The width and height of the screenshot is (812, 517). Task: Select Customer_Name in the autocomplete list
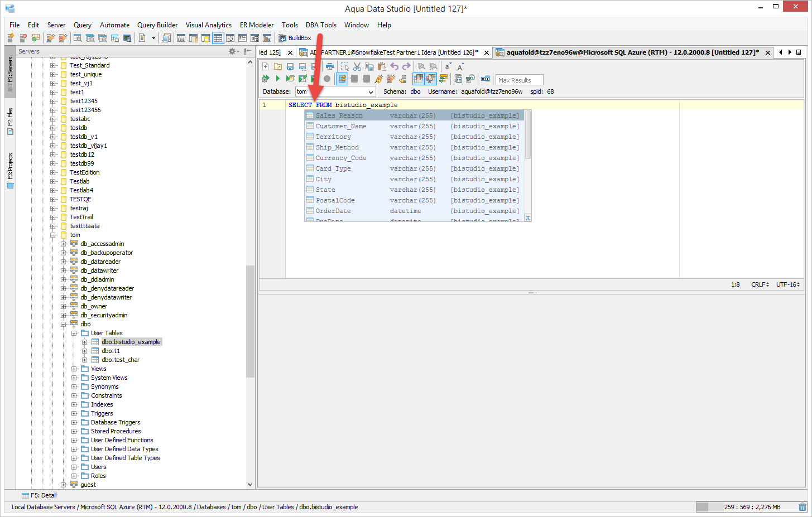414,126
